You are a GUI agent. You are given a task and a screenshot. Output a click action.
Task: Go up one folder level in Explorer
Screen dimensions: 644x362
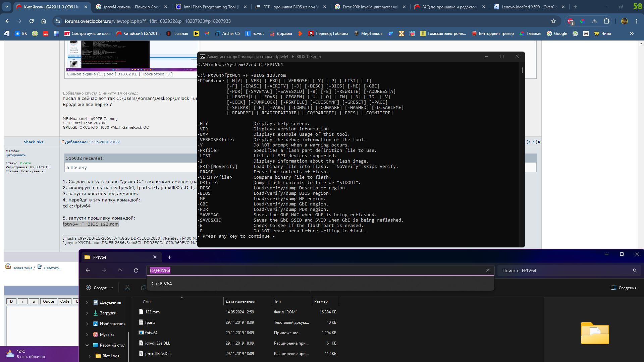pos(120,270)
